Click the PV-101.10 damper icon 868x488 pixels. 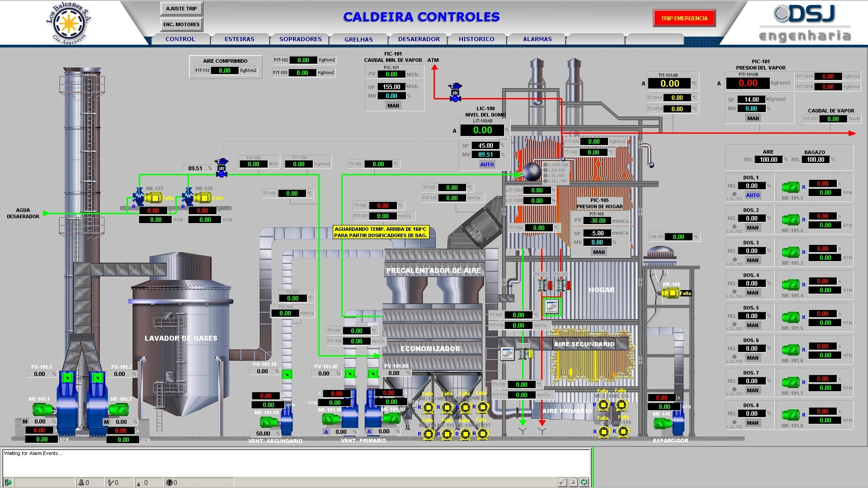(x=287, y=374)
